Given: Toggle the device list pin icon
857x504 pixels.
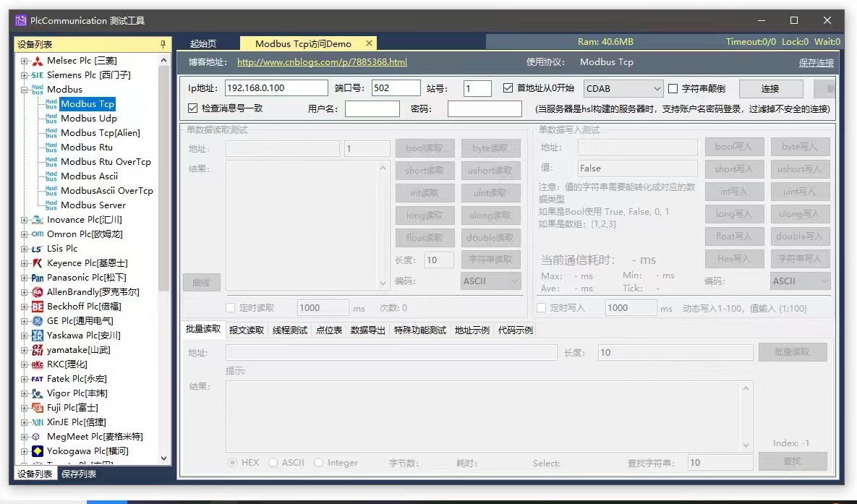Looking at the screenshot, I should 163,44.
